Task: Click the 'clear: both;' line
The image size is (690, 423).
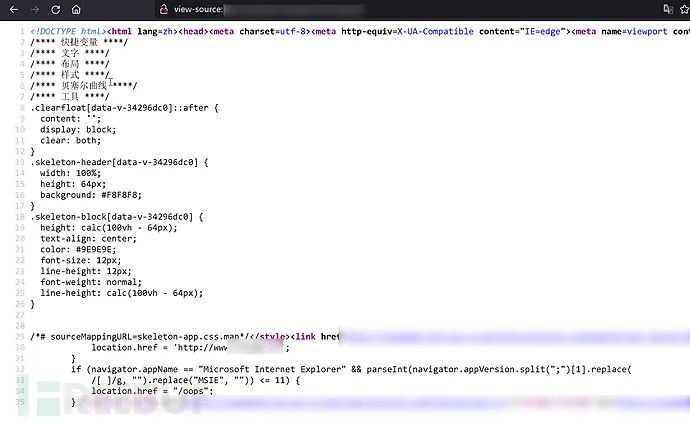Action: [70, 140]
